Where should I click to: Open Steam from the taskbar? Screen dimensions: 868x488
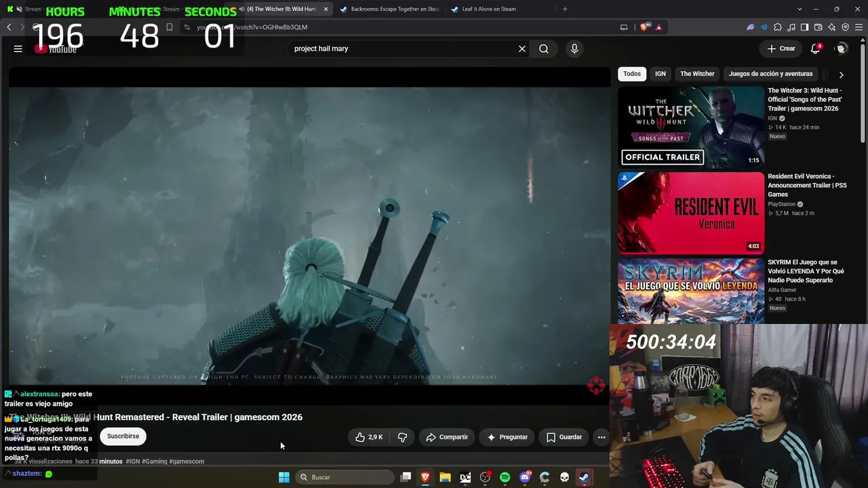coord(584,477)
